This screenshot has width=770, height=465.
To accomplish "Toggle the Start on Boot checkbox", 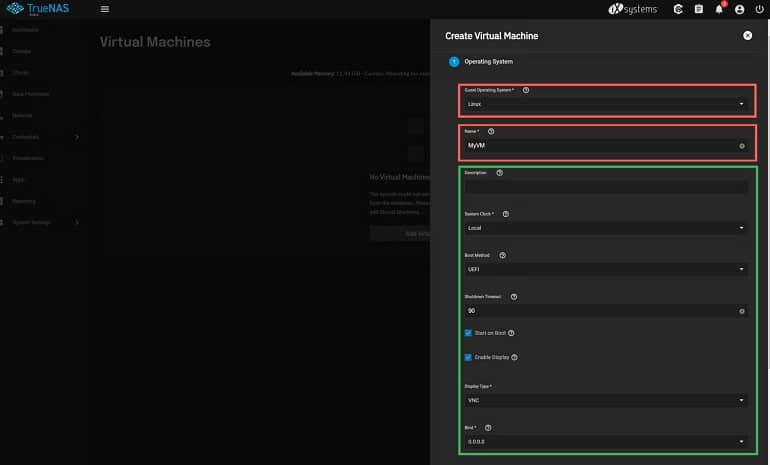I will [x=468, y=333].
